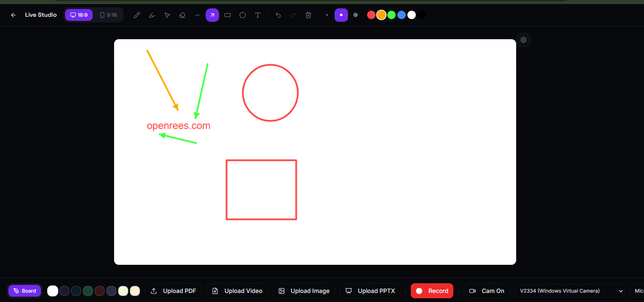This screenshot has height=302, width=644.
Task: Select the Board mode button
Action: 25,291
